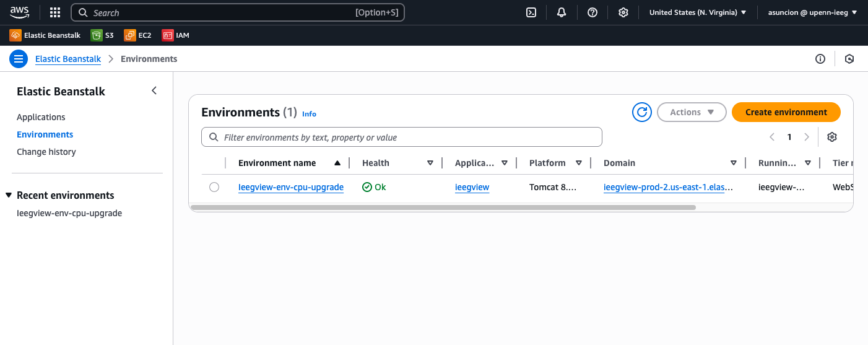Image resolution: width=868 pixels, height=345 pixels.
Task: Click the Elastic Beanstalk sidebar heading
Action: 61,91
